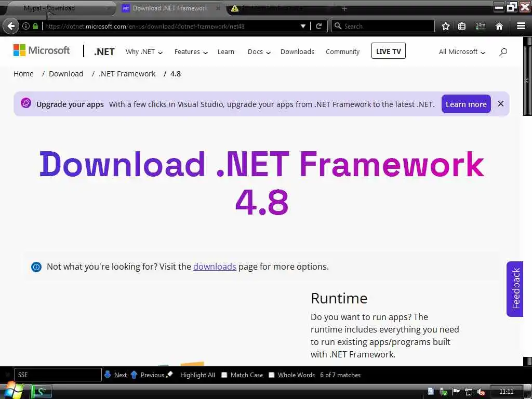The image size is (532, 399).
Task: Expand All Microsoft menu
Action: coord(462,52)
